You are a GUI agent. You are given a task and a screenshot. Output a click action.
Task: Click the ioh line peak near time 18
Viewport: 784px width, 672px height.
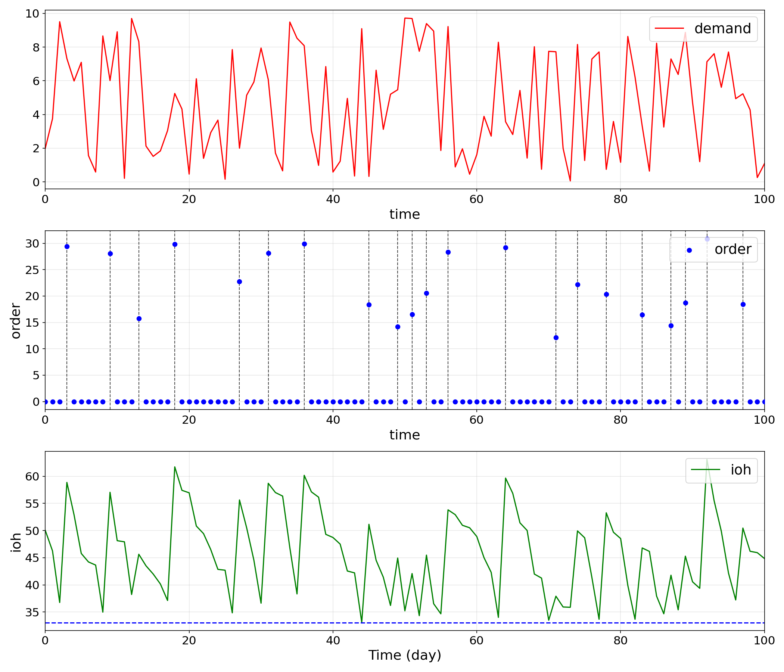(175, 467)
